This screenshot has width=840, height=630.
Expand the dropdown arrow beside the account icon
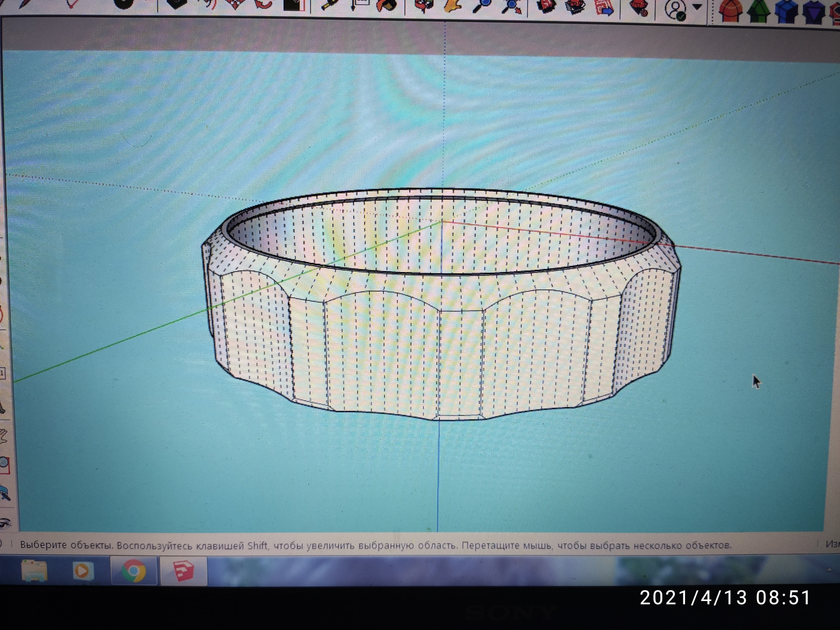tap(697, 7)
